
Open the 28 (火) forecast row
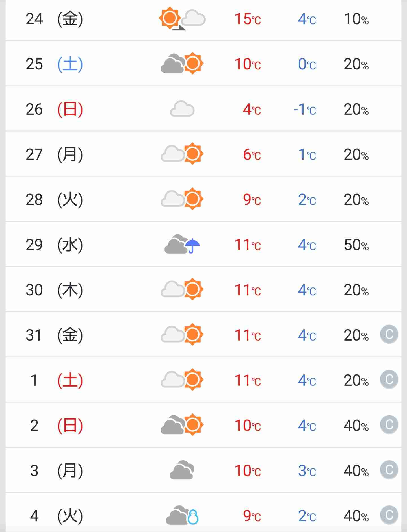[203, 199]
